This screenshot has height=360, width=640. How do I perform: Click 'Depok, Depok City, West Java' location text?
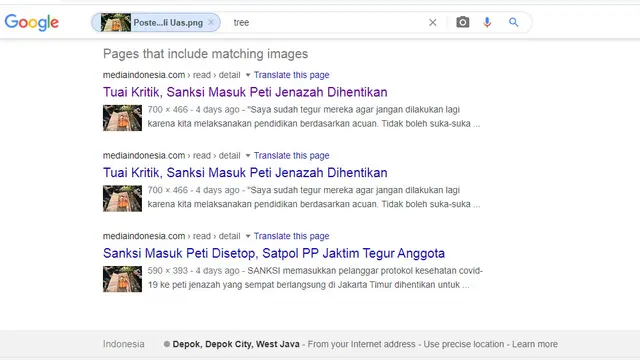(x=236, y=344)
